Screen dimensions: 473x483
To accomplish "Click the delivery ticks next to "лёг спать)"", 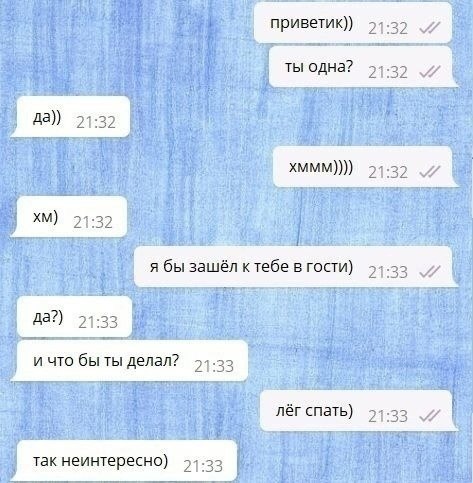I will click(x=430, y=415).
